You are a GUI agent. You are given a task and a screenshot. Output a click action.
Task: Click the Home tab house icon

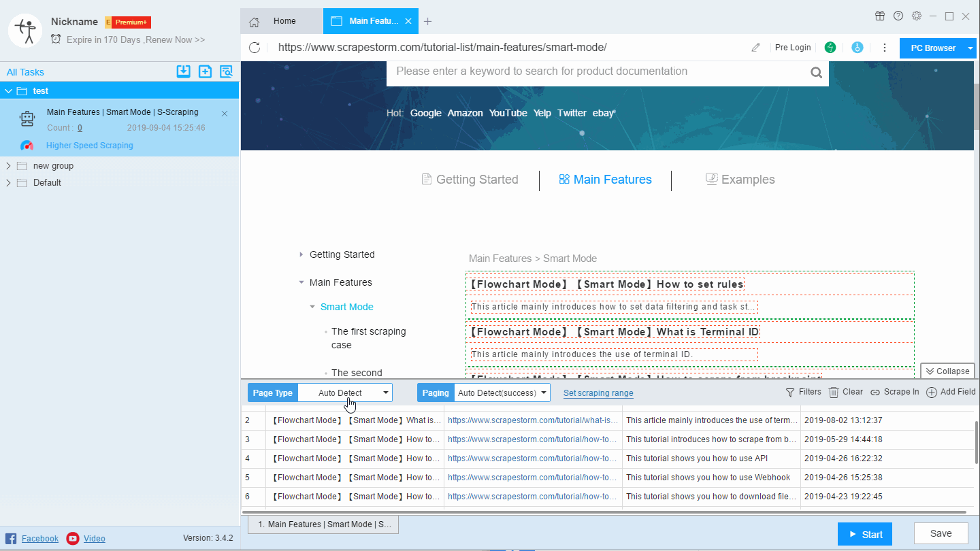(x=255, y=22)
